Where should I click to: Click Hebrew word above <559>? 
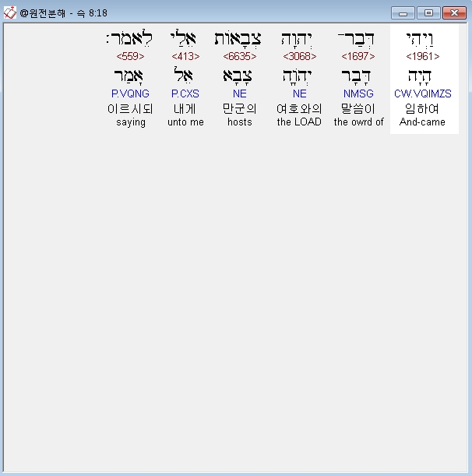[x=129, y=38]
